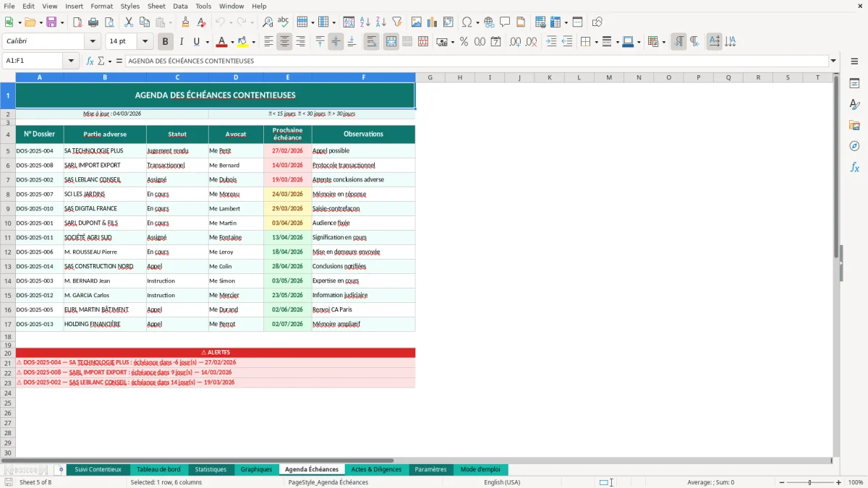
Task: Click the vertical scrollbar
Action: pyautogui.click(x=836, y=266)
